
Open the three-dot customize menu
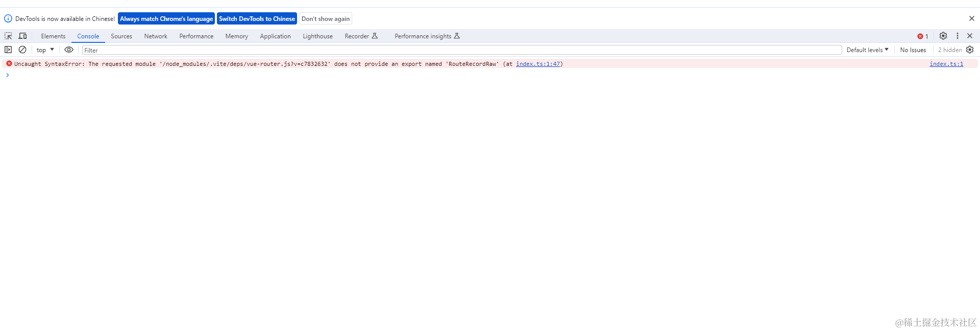958,36
